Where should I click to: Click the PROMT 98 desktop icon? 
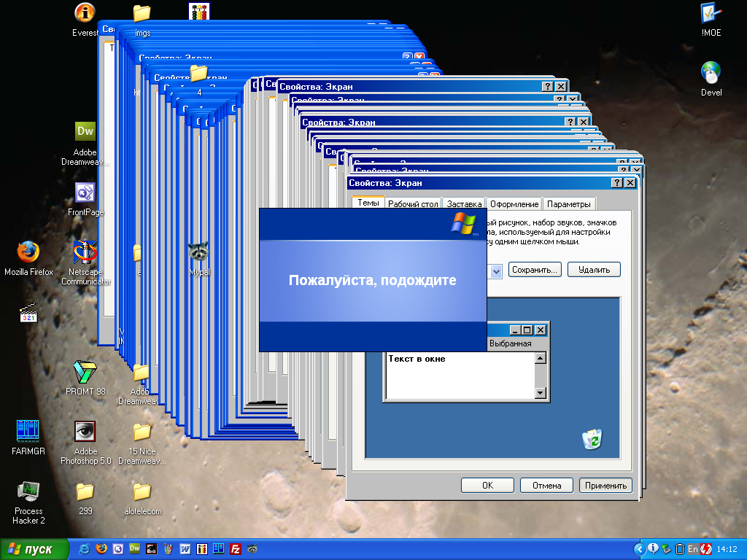point(85,377)
